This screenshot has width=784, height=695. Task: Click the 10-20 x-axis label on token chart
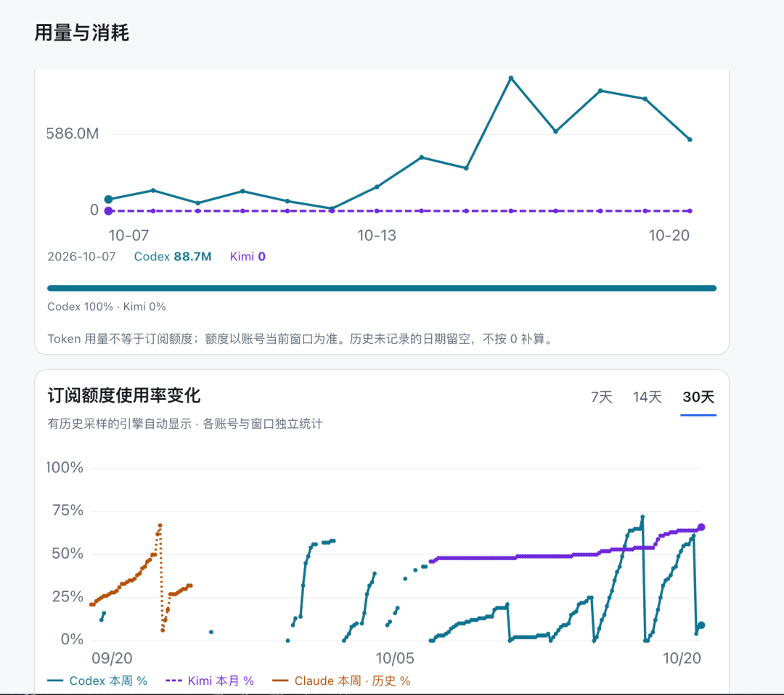click(x=669, y=235)
